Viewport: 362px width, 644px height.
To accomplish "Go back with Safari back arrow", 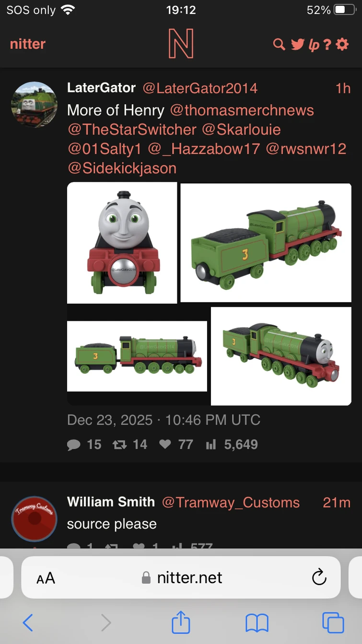I will tap(28, 623).
